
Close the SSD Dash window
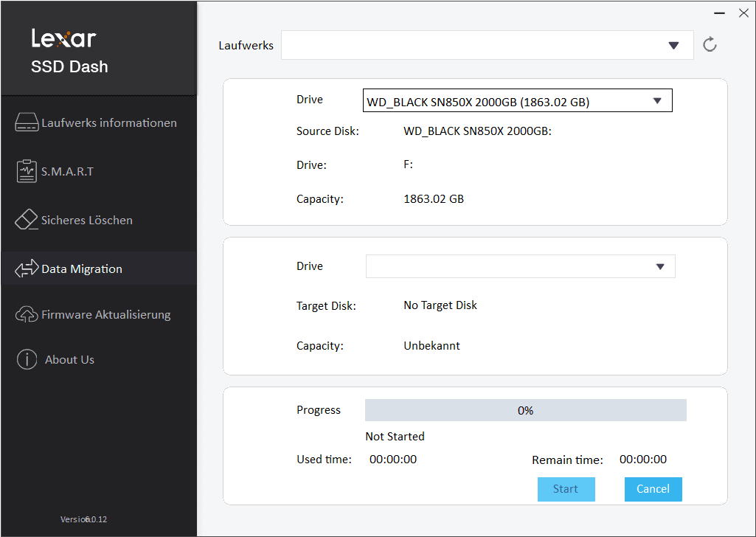coord(743,13)
